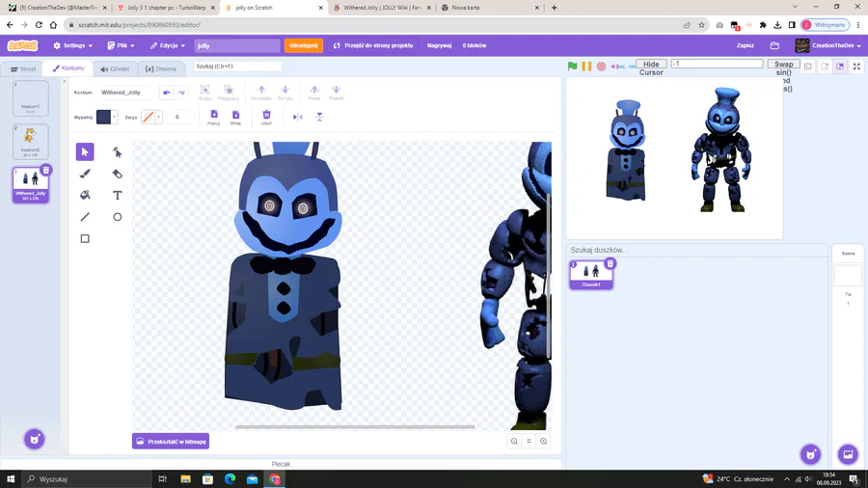Screen dimensions: 868x488
Task: Activate the Rectangle tool
Action: point(85,238)
